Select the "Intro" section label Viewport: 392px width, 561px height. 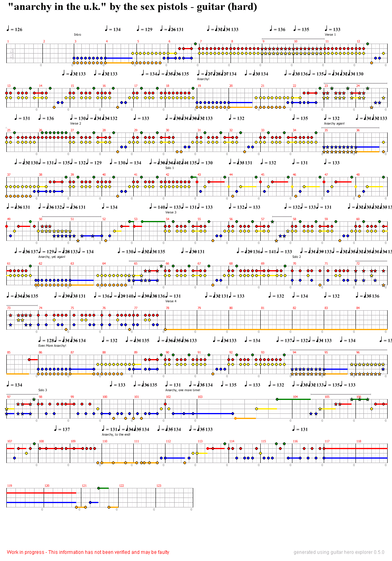click(77, 35)
